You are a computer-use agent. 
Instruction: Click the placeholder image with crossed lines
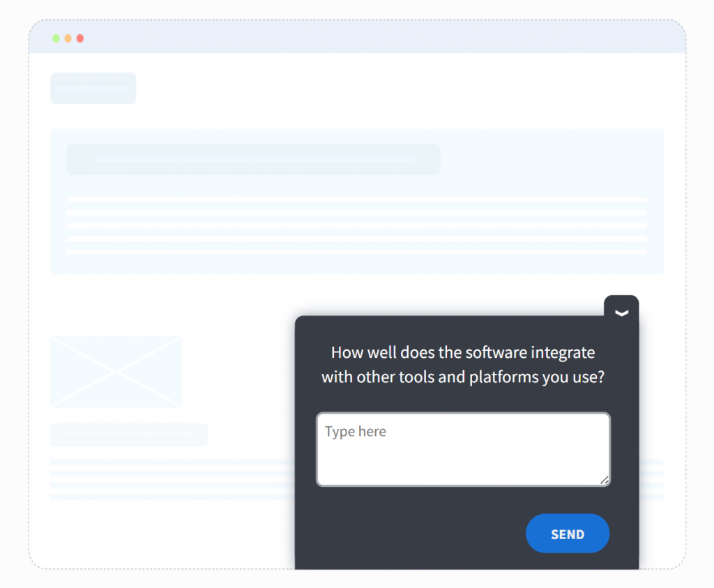pos(116,372)
